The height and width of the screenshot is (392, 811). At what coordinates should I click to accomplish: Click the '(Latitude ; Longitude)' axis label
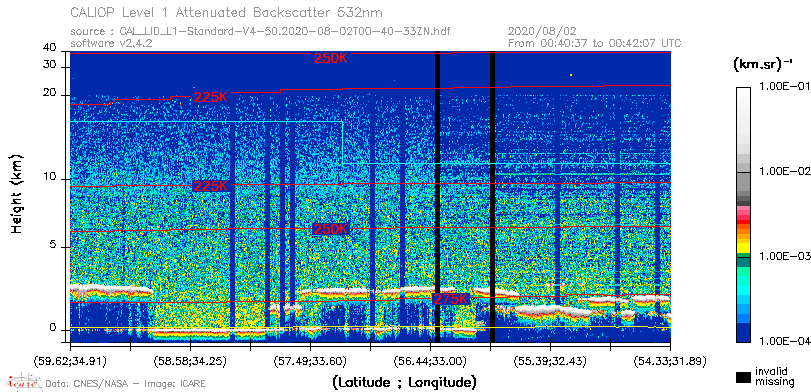[x=404, y=383]
